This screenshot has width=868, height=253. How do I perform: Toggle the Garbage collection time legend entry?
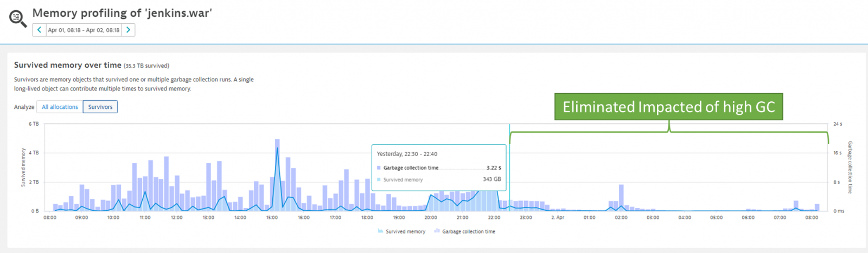point(465,231)
